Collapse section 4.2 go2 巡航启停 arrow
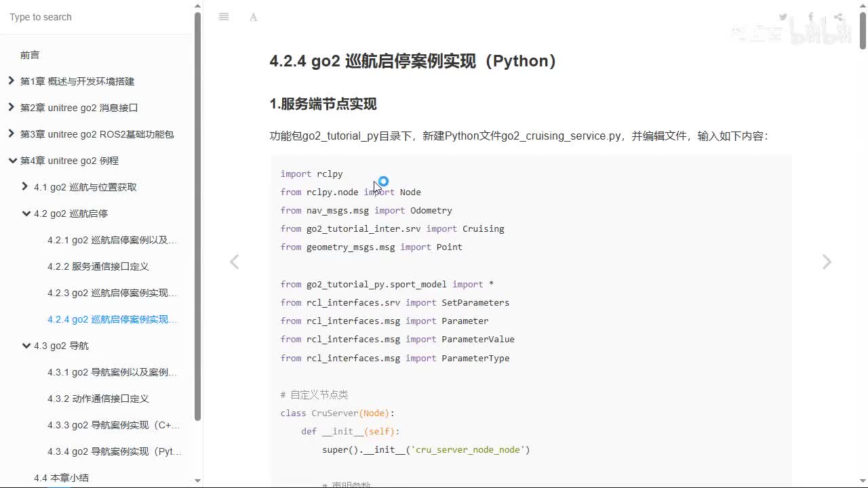This screenshot has width=868, height=488. point(26,213)
